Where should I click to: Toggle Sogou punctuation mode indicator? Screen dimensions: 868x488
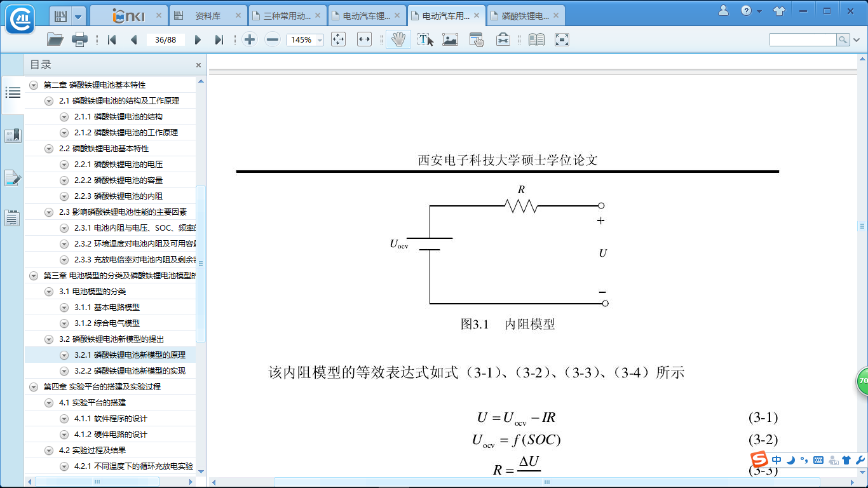pos(804,460)
